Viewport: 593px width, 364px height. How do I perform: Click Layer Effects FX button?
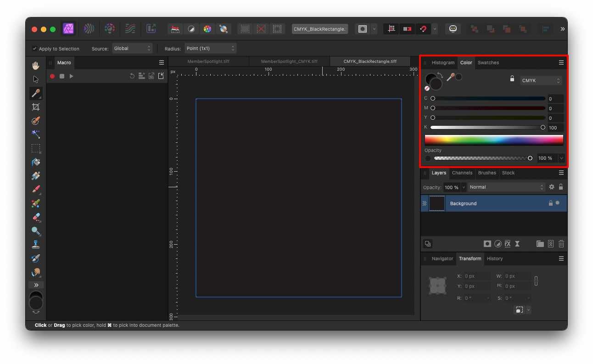(x=508, y=244)
